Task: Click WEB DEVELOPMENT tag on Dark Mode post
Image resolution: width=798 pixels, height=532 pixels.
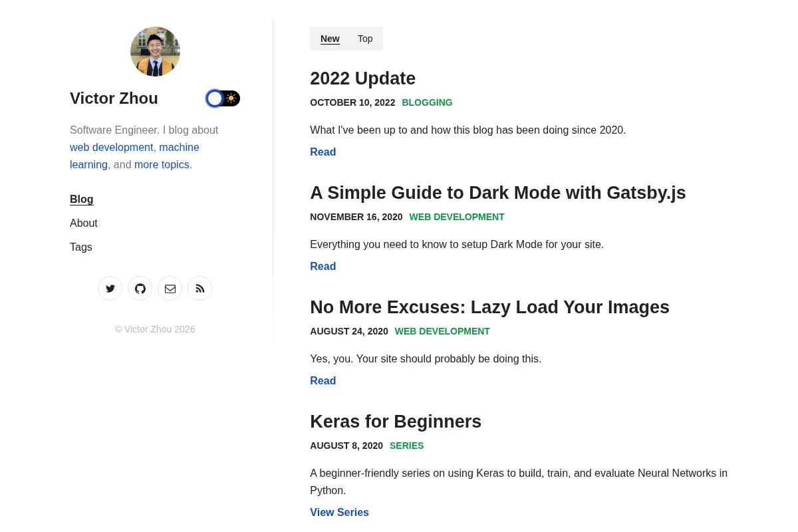Action: coord(457,217)
